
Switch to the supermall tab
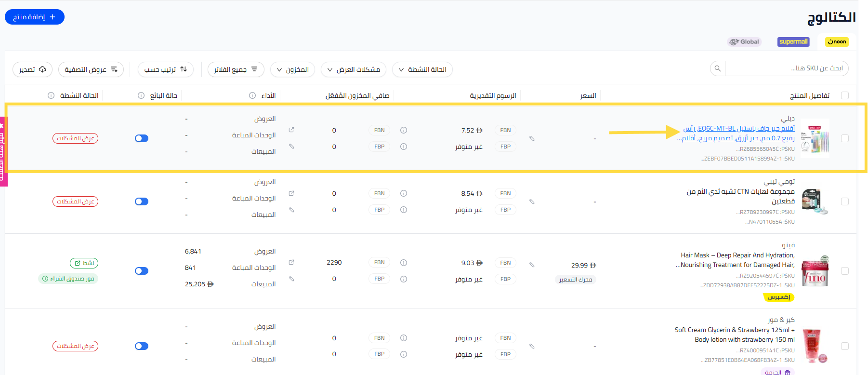(x=793, y=42)
